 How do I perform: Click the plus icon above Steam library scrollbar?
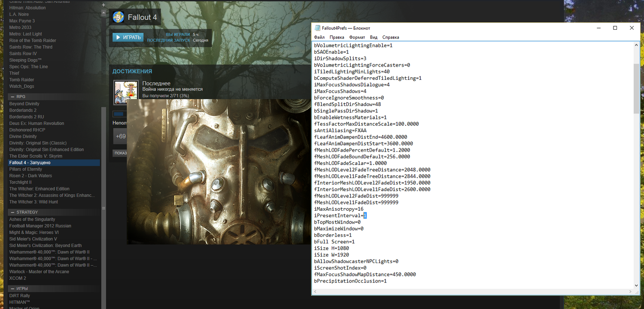[x=103, y=5]
